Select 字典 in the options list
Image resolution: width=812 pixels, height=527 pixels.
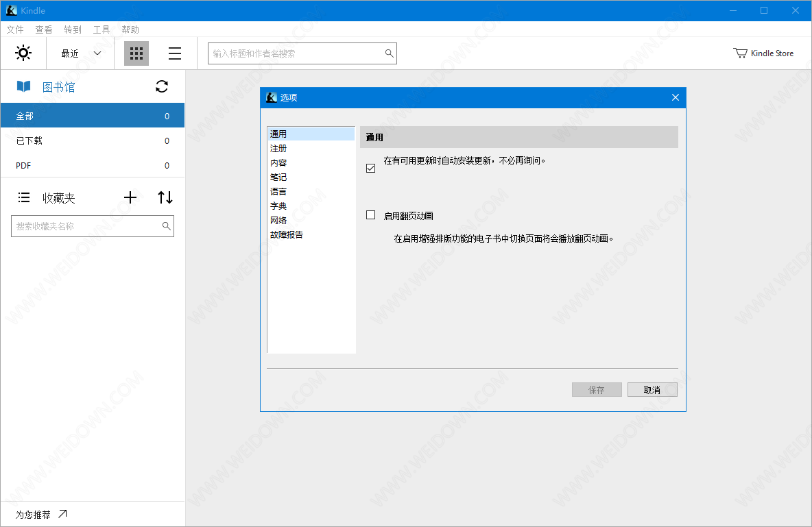point(278,206)
